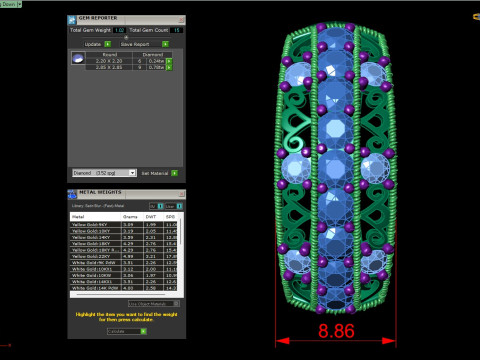Click the green arrow beside 0.78tw row
This screenshot has width=480, height=360.
(x=169, y=67)
